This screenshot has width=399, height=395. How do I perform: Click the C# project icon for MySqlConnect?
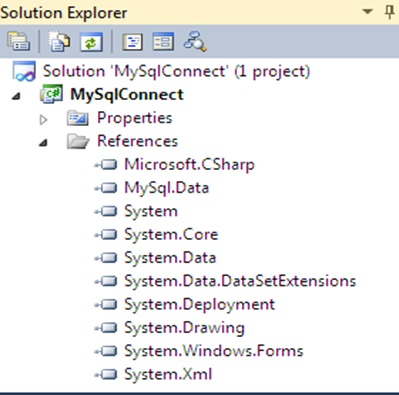[x=51, y=94]
